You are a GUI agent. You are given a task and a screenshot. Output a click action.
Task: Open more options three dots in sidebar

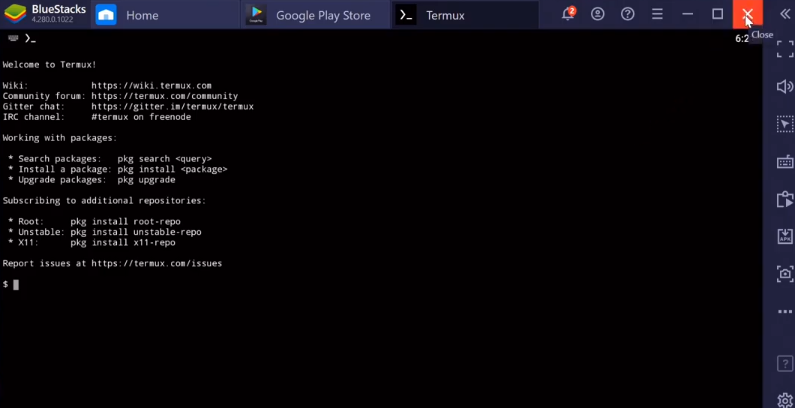coord(785,312)
